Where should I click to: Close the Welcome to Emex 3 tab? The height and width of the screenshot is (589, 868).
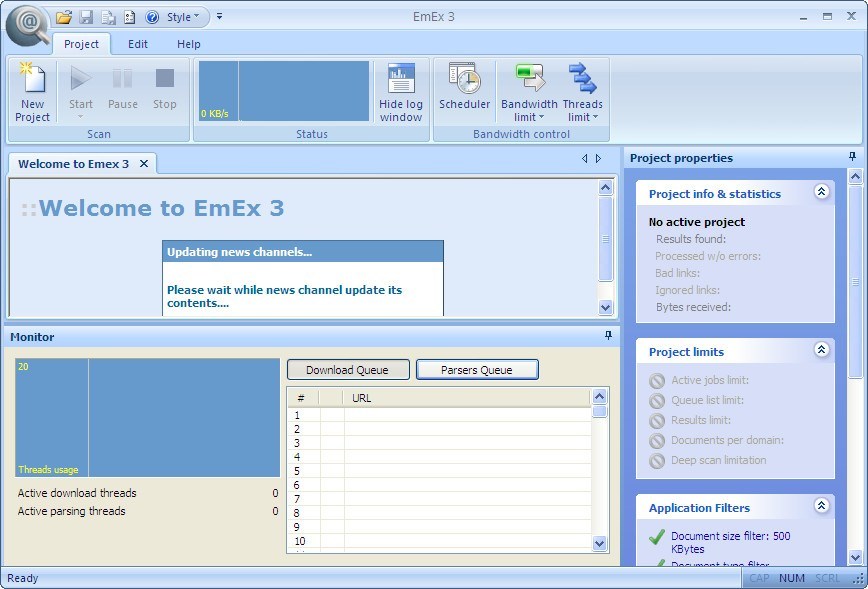[x=144, y=164]
